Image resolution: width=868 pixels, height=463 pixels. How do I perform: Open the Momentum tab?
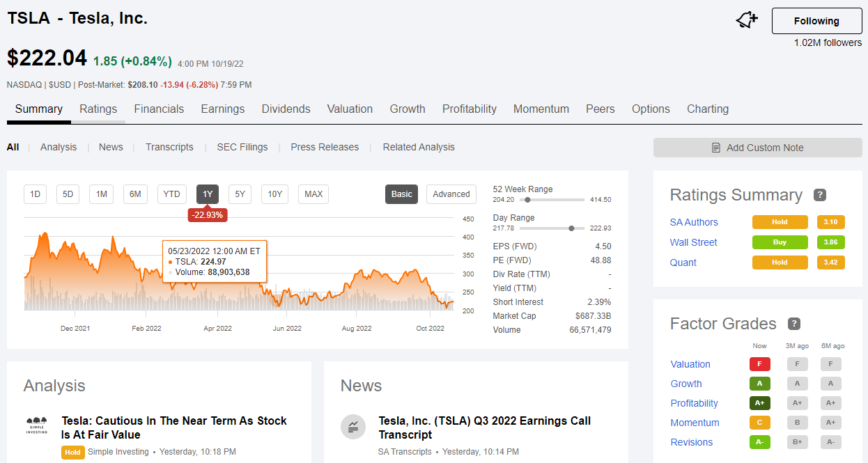541,109
